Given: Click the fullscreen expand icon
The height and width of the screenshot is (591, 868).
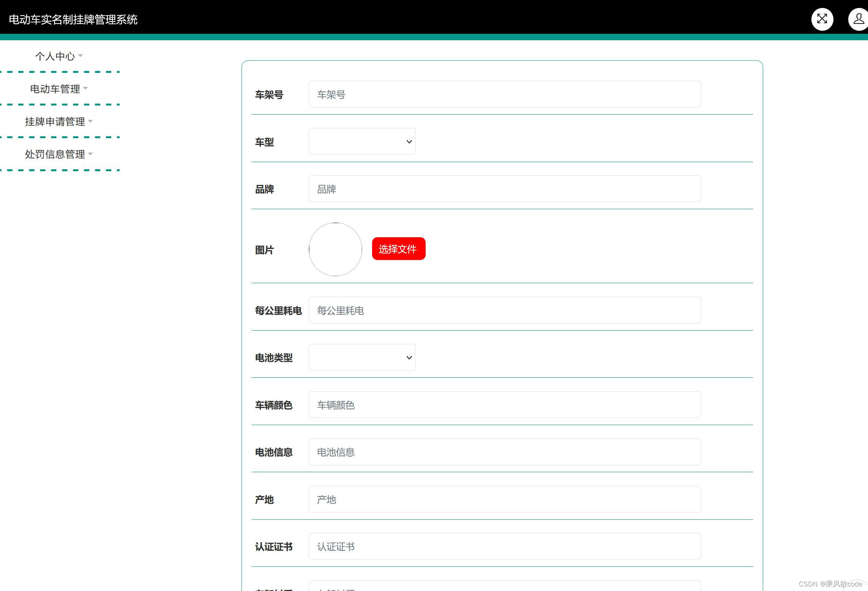Looking at the screenshot, I should (822, 19).
